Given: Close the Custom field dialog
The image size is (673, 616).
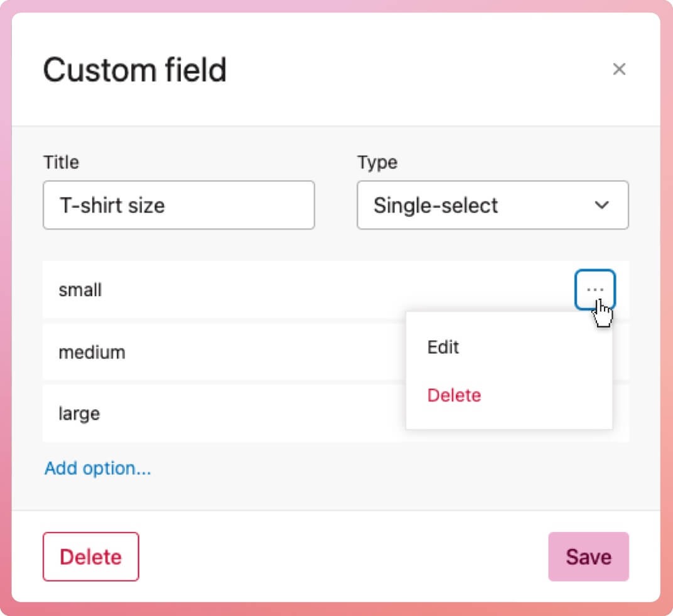Looking at the screenshot, I should pyautogui.click(x=619, y=69).
